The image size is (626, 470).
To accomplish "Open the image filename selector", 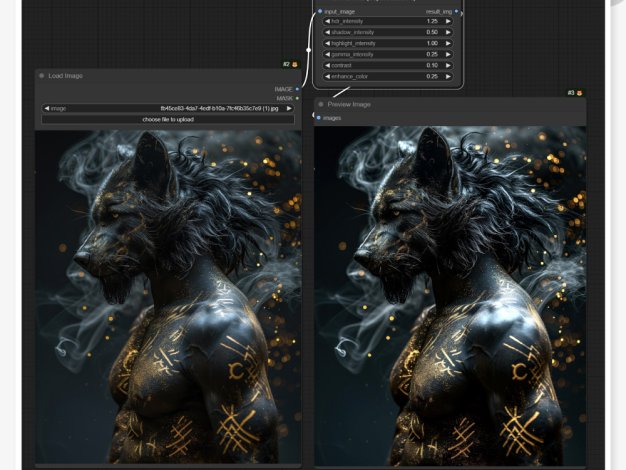I will (x=168, y=108).
